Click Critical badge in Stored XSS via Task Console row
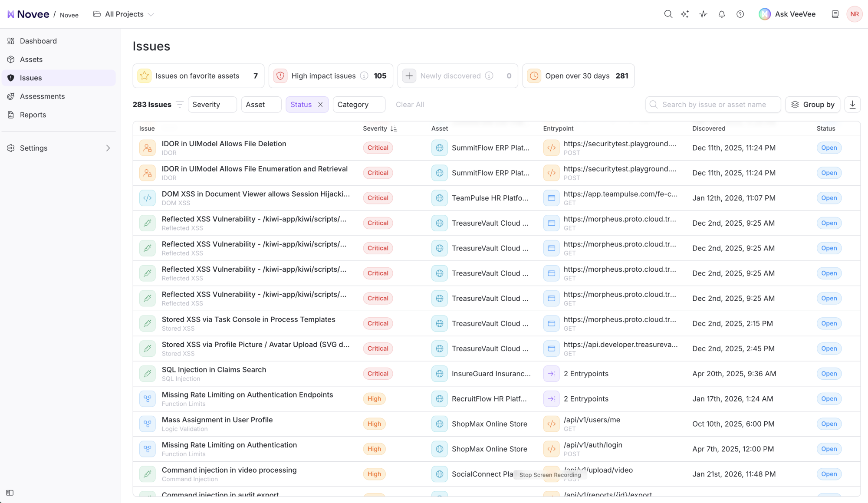Screen dimensions: 868x503 pos(378,323)
